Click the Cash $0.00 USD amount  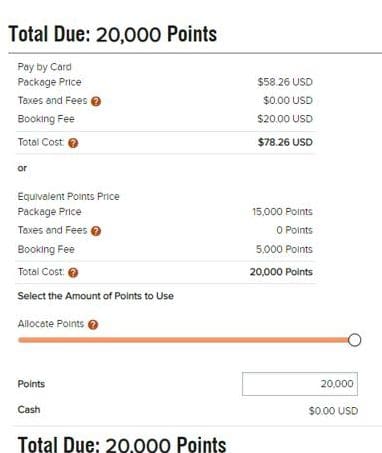(333, 411)
